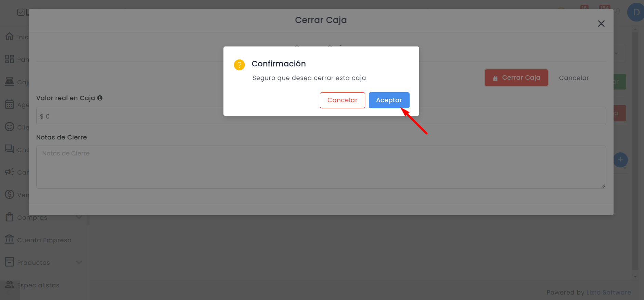The height and width of the screenshot is (300, 644).
Task: Click Cancelar in the Confirmación dialog
Action: click(x=343, y=100)
